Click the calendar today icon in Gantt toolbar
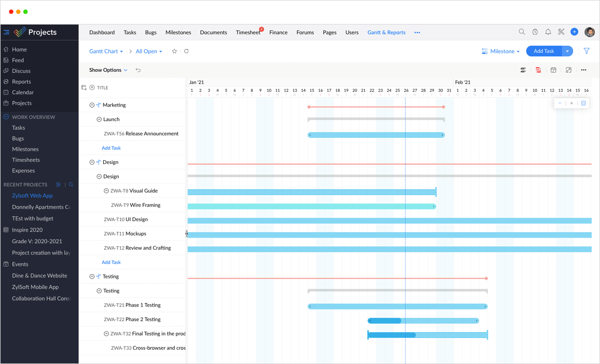The height and width of the screenshot is (364, 600). click(x=553, y=70)
